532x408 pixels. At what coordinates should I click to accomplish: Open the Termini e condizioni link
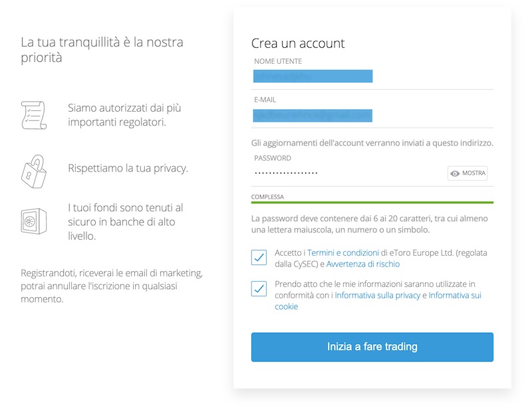click(343, 253)
